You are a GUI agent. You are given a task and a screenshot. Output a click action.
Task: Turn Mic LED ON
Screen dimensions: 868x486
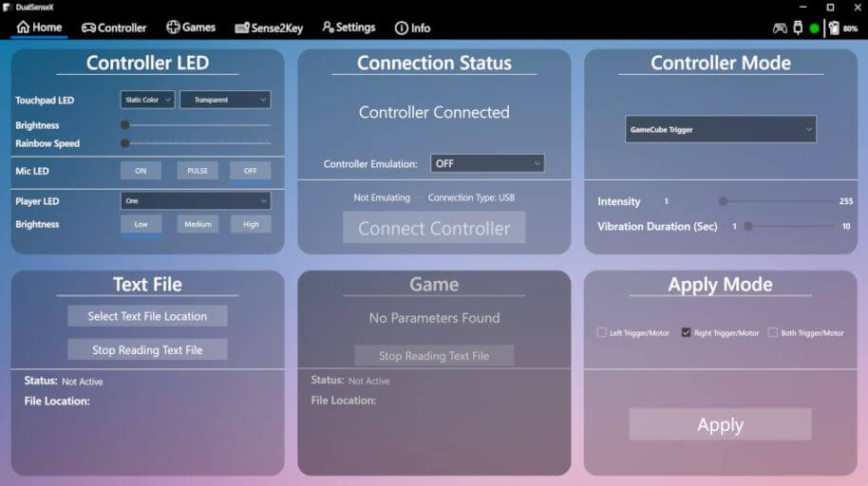click(141, 171)
